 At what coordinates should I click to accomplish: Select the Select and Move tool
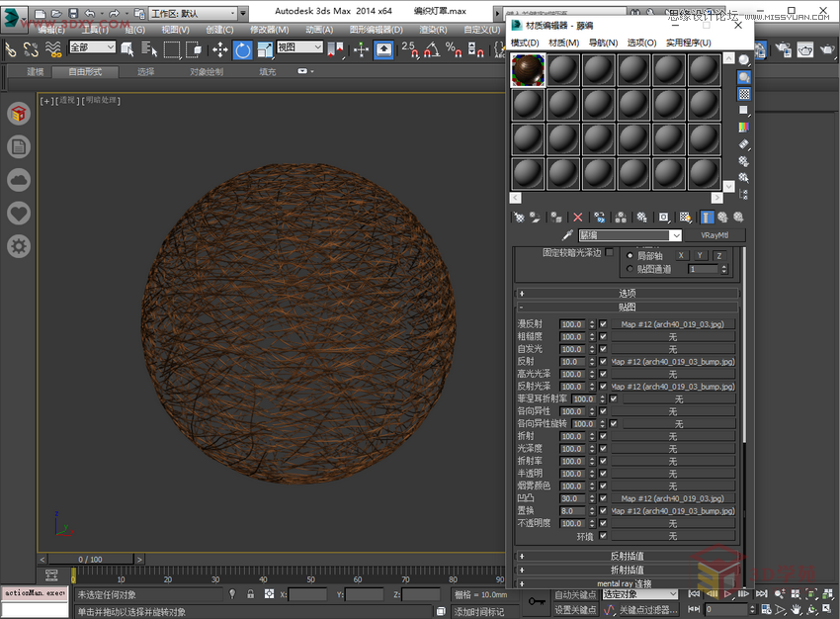point(219,49)
